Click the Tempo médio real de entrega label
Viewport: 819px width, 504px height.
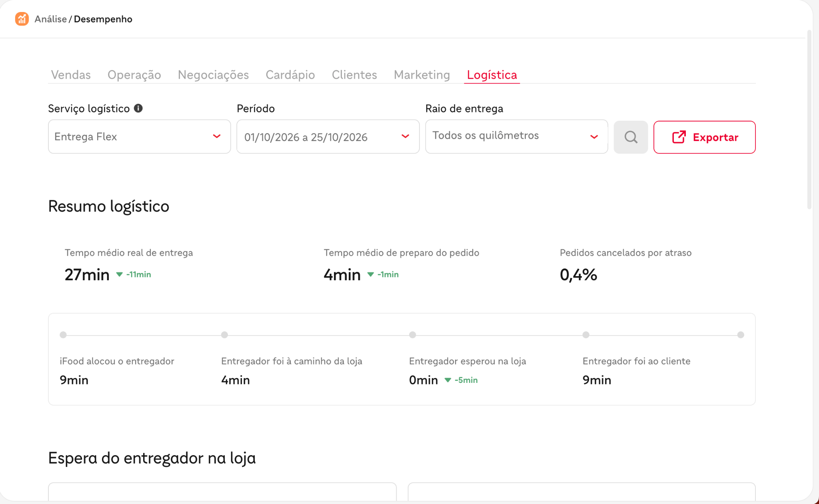click(x=129, y=253)
